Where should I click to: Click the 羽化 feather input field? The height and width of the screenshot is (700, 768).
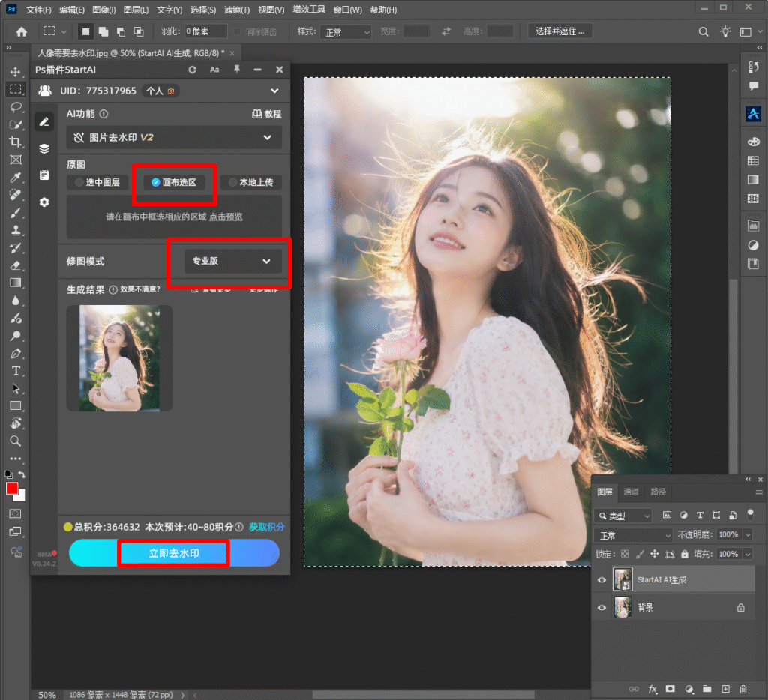pyautogui.click(x=205, y=31)
